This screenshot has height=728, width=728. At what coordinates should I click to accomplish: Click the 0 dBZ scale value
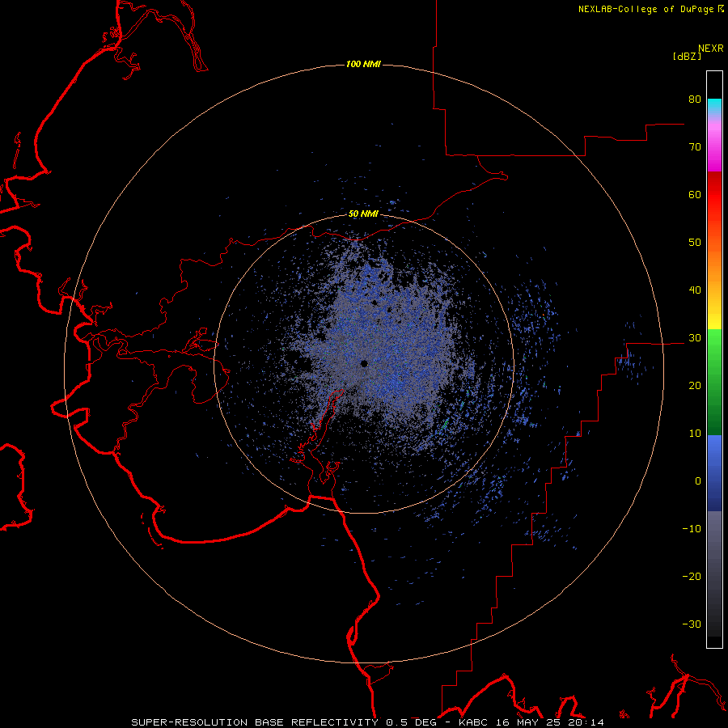click(x=698, y=481)
